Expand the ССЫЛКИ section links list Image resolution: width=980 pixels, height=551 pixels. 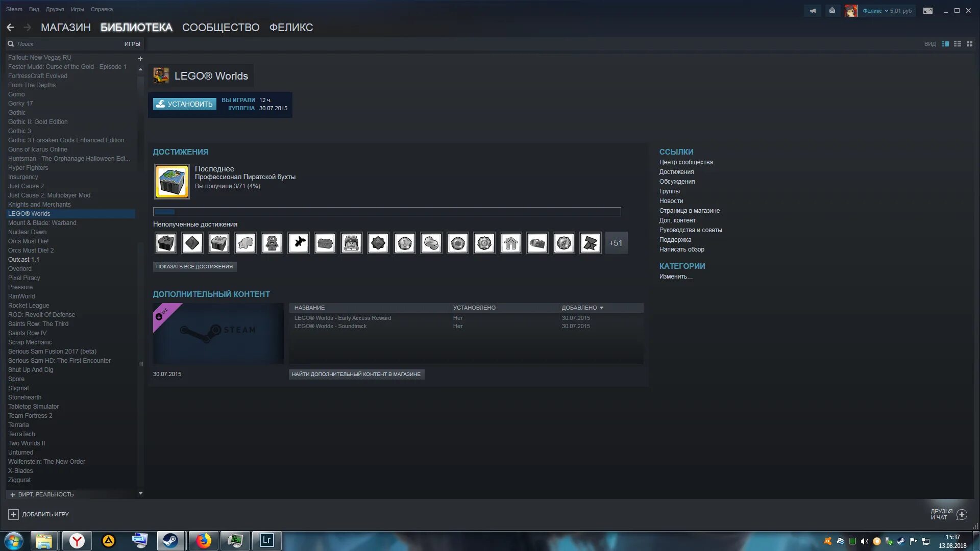tap(676, 152)
